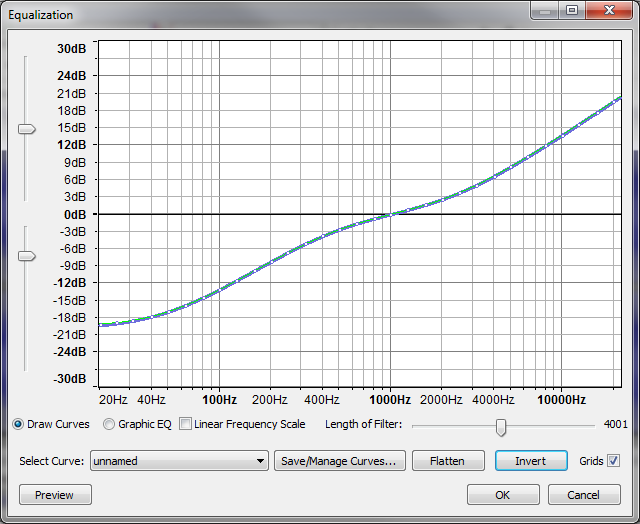
Task: Select the Graphic EQ radio button
Action: [x=109, y=424]
